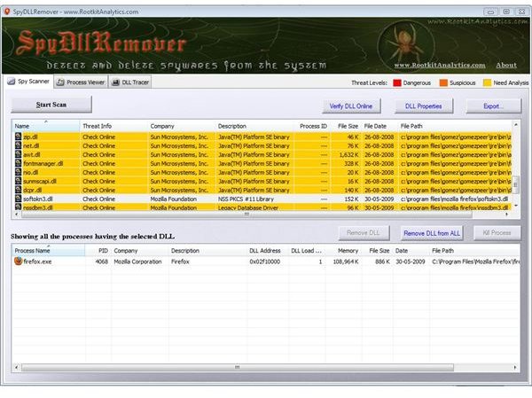Viewport: 532px width, 398px height.
Task: Click the softokn3.dll file icon
Action: point(18,199)
